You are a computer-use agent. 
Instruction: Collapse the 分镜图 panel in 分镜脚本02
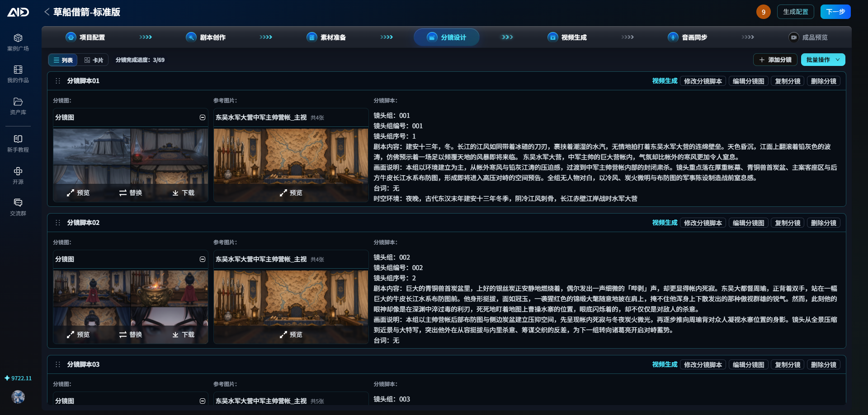[x=203, y=259]
